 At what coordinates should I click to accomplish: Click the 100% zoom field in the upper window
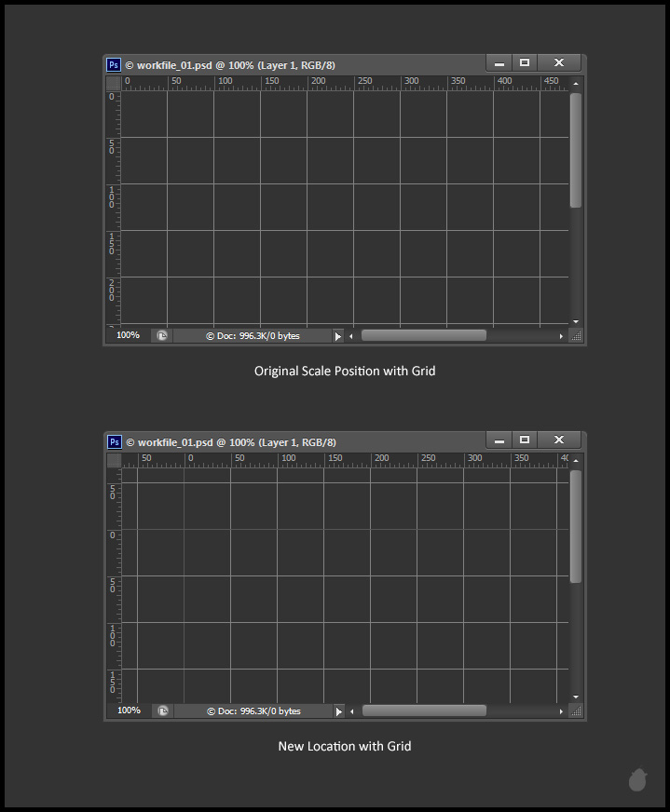tap(128, 335)
